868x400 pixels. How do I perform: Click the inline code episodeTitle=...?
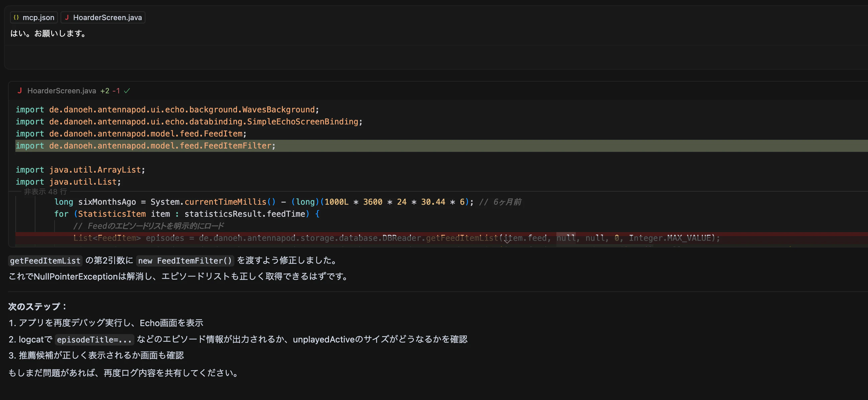94,339
